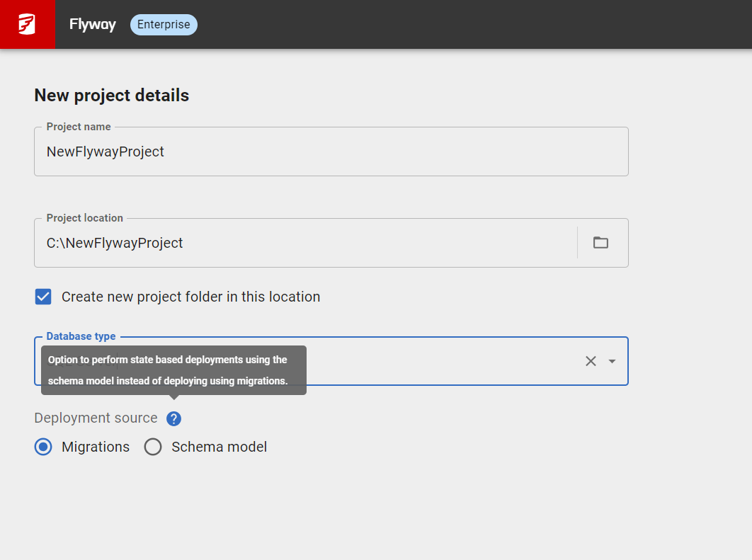Click the state based deployments tooltip
The width and height of the screenshot is (752, 560).
tap(173, 370)
